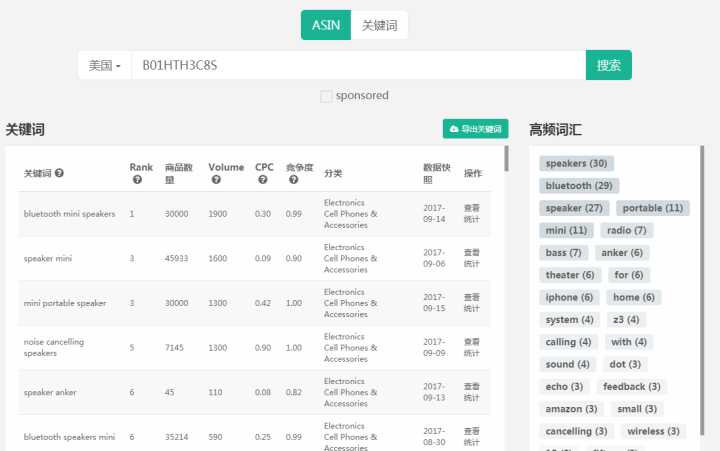The height and width of the screenshot is (451, 720).
Task: Switch to the 关键词 tab
Action: pos(379,25)
